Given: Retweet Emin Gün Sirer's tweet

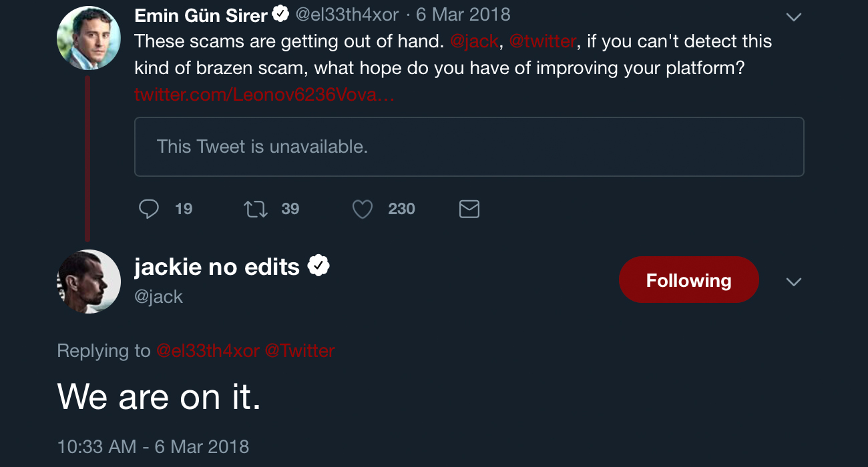Looking at the screenshot, I should (x=256, y=209).
